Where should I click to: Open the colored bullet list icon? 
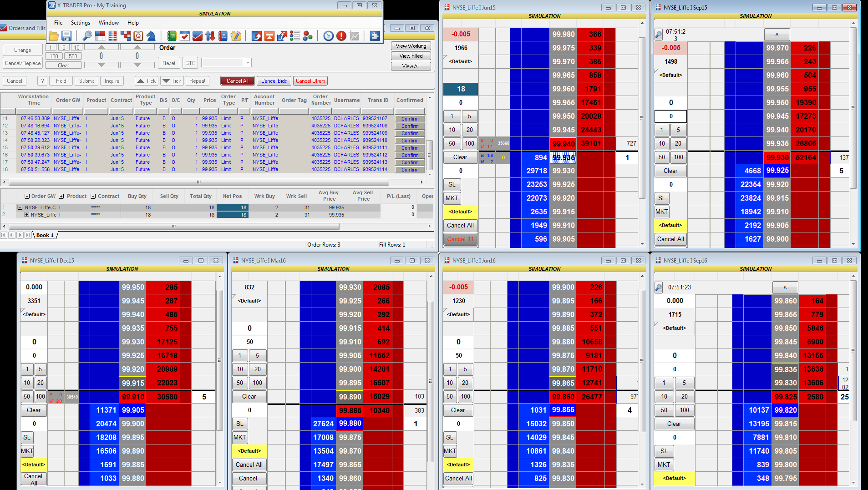coord(295,36)
